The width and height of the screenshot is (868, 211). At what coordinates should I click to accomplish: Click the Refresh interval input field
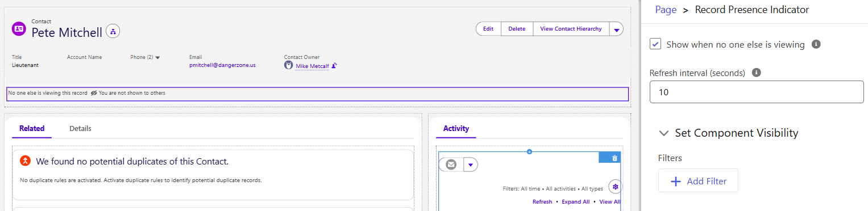757,92
